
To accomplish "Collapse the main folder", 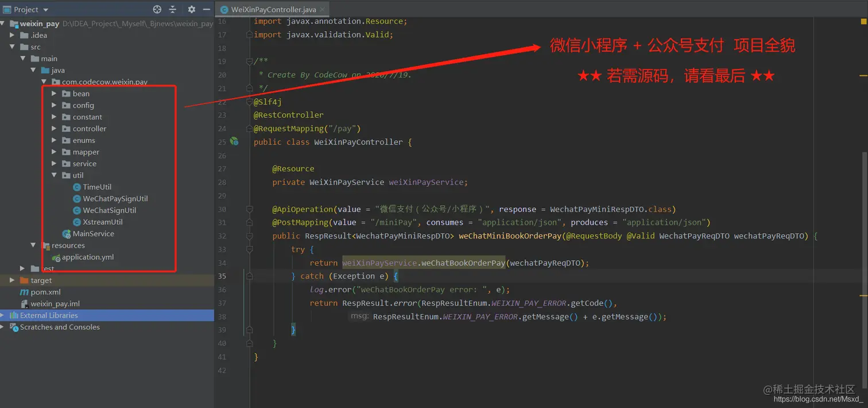I will (23, 59).
